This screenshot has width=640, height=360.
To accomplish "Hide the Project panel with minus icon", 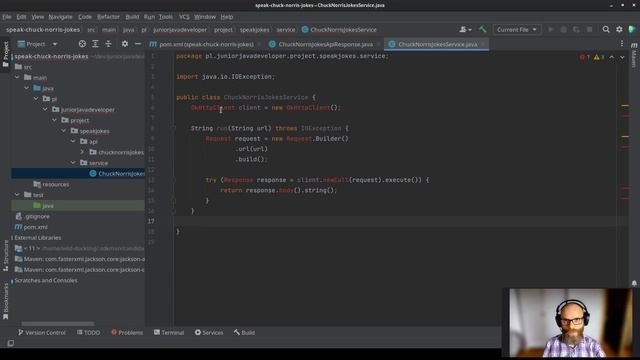I will [x=138, y=44].
